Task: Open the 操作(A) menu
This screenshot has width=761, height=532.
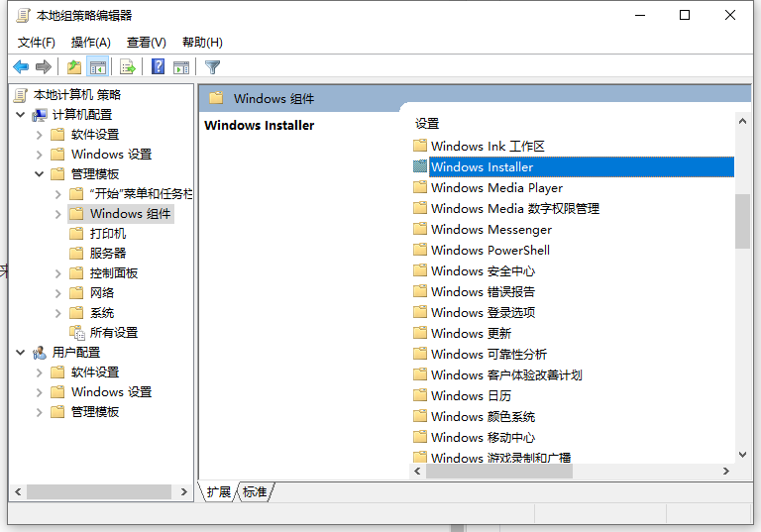Action: (x=90, y=43)
